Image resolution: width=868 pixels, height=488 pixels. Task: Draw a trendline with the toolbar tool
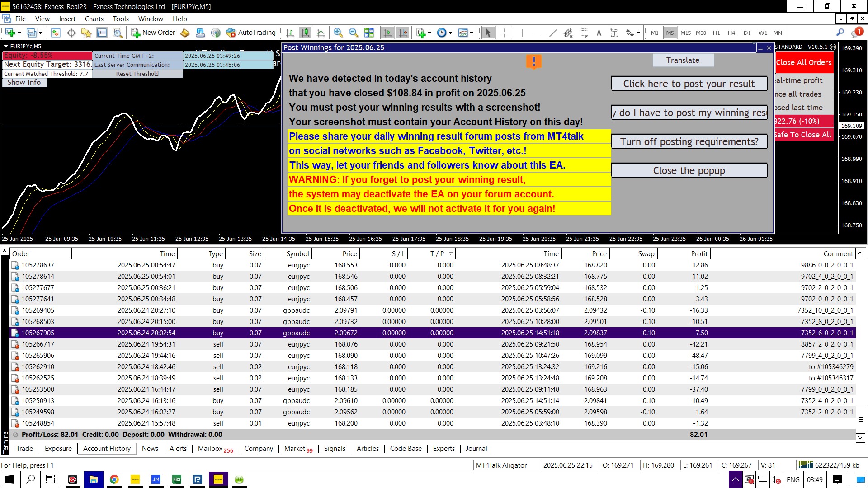coord(552,33)
